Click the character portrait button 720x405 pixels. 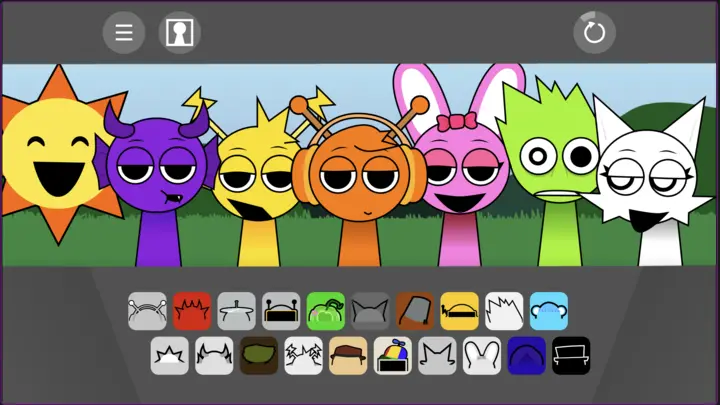pyautogui.click(x=179, y=33)
